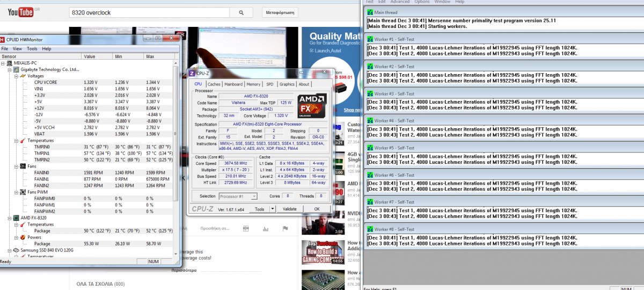Select the MIXALIS-PC computer icon in HWMonitor
Screen dimensions: 644x290
pos(10,63)
